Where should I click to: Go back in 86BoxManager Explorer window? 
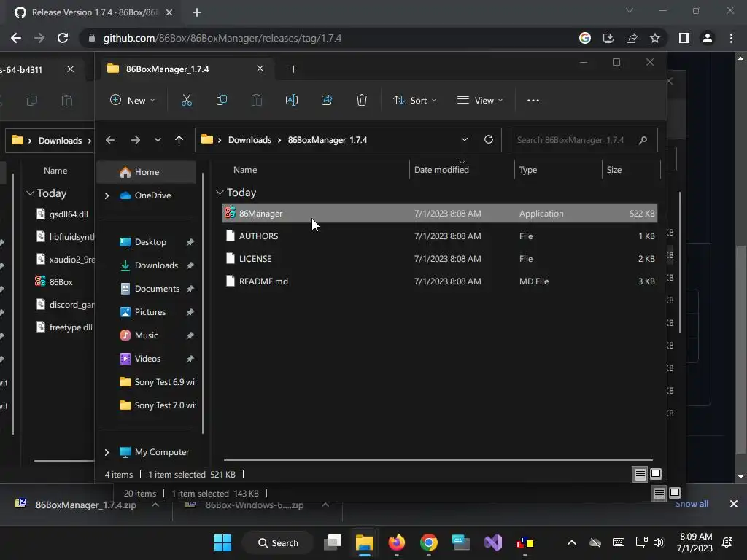[110, 140]
